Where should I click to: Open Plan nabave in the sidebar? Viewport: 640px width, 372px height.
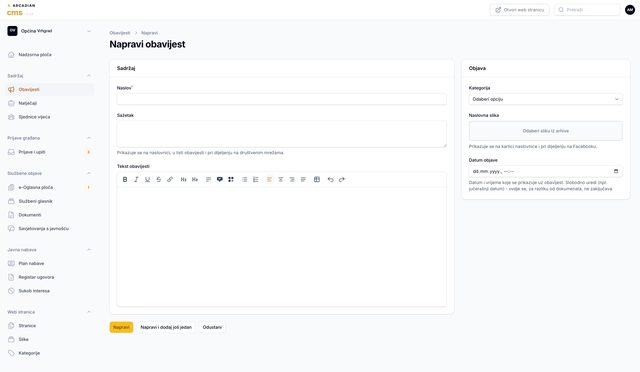pos(50,263)
